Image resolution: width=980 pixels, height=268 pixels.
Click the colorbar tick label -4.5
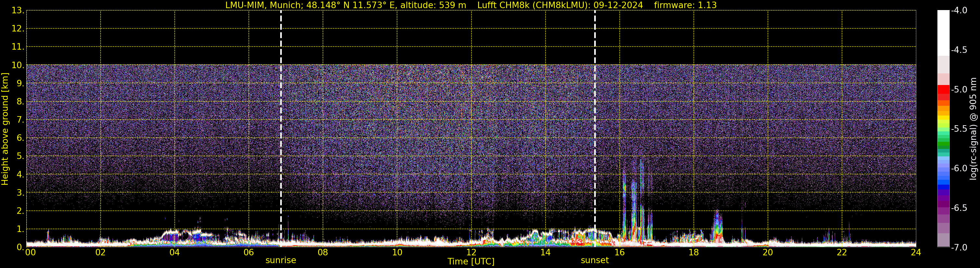(959, 50)
